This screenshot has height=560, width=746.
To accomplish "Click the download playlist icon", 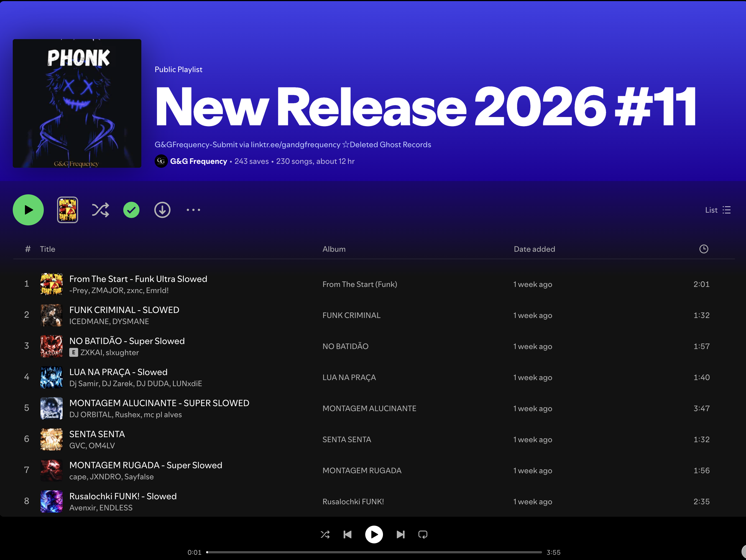I will pos(162,210).
